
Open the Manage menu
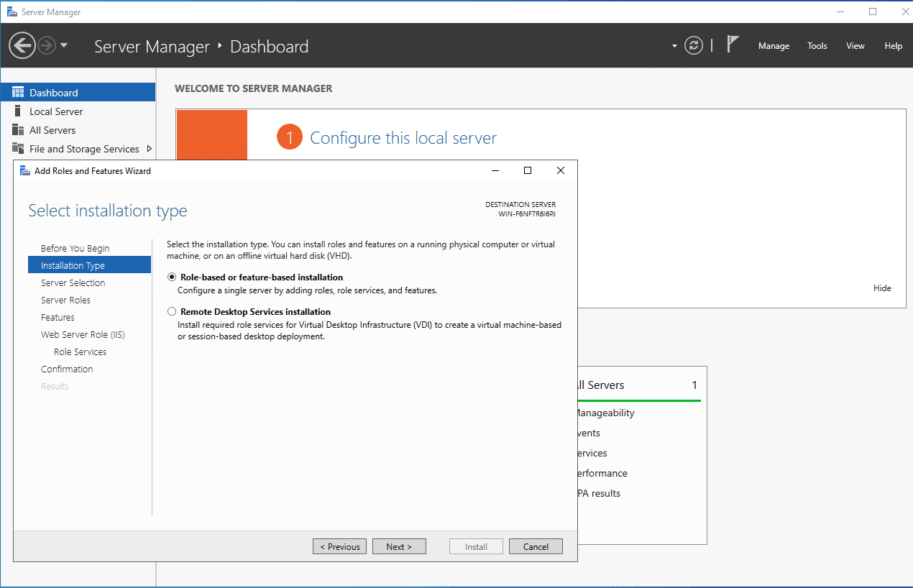(774, 46)
